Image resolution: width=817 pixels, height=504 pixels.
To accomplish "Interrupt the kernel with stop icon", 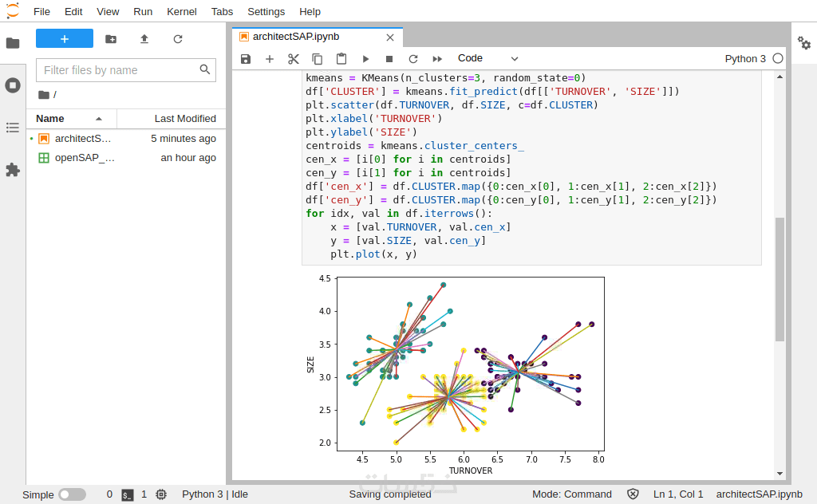I will (389, 59).
